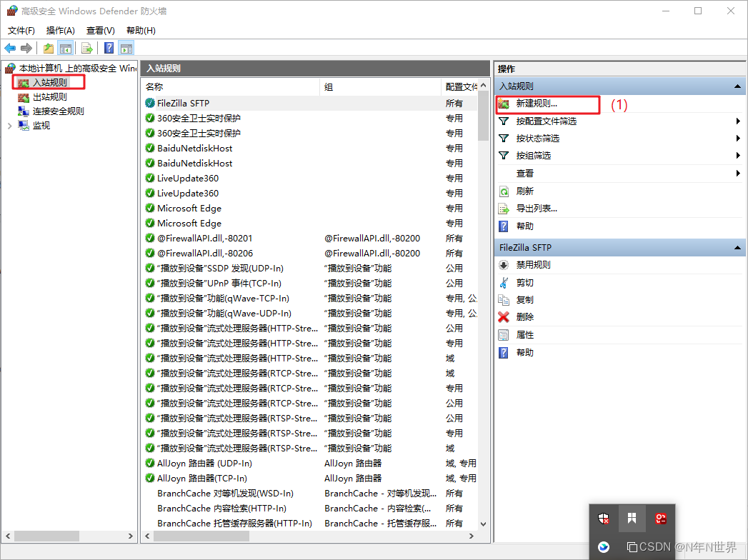Collapse the FileZilla SFTP actions section
This screenshot has height=560, width=748.
[737, 248]
